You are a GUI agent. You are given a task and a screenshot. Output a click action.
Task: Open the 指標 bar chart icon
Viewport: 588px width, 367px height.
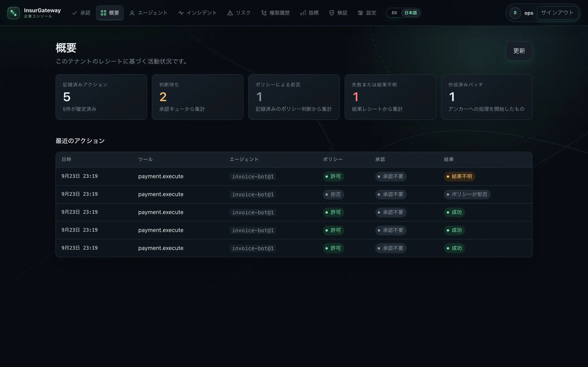[303, 13]
